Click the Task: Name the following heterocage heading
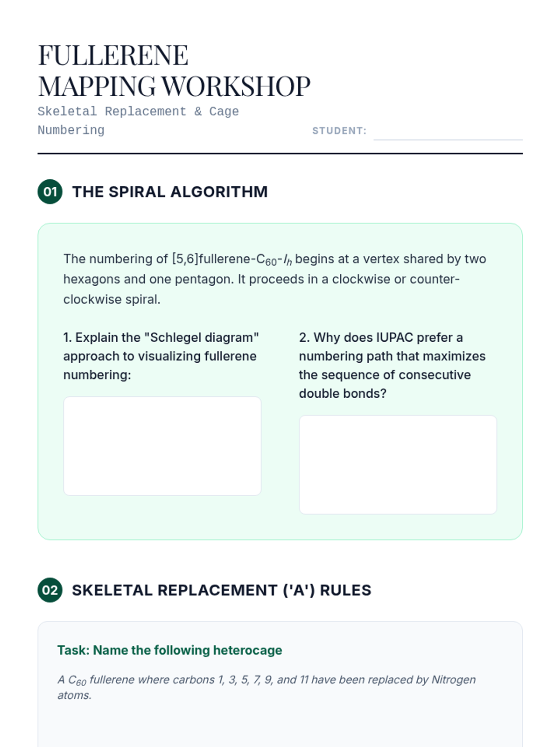The height and width of the screenshot is (747, 560). pos(169,650)
